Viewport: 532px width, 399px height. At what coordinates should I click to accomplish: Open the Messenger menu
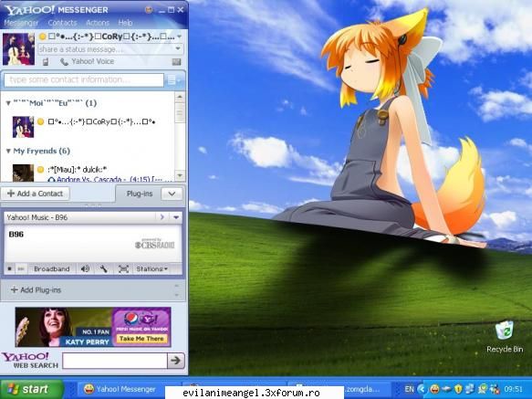tap(21, 23)
